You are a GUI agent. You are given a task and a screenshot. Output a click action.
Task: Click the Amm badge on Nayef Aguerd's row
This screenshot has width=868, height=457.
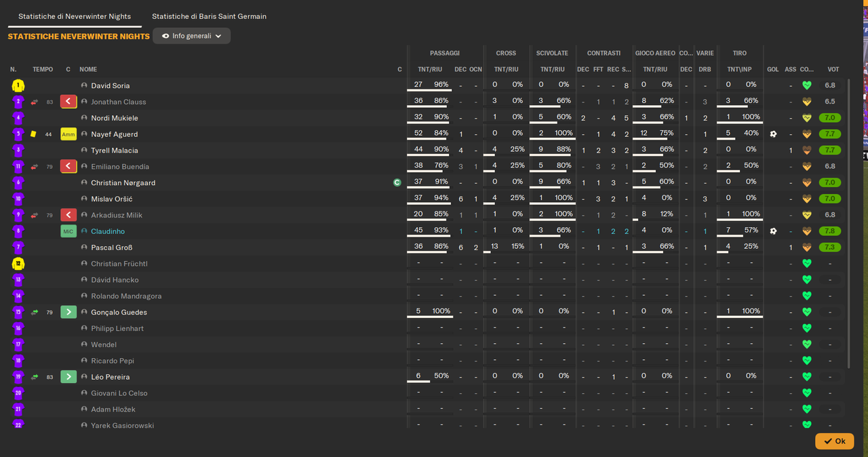coord(68,134)
